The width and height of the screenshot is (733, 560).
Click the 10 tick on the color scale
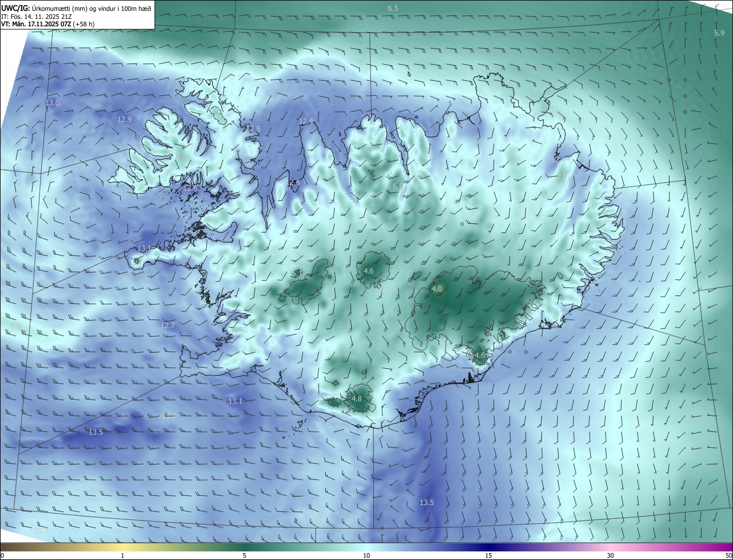366,555
